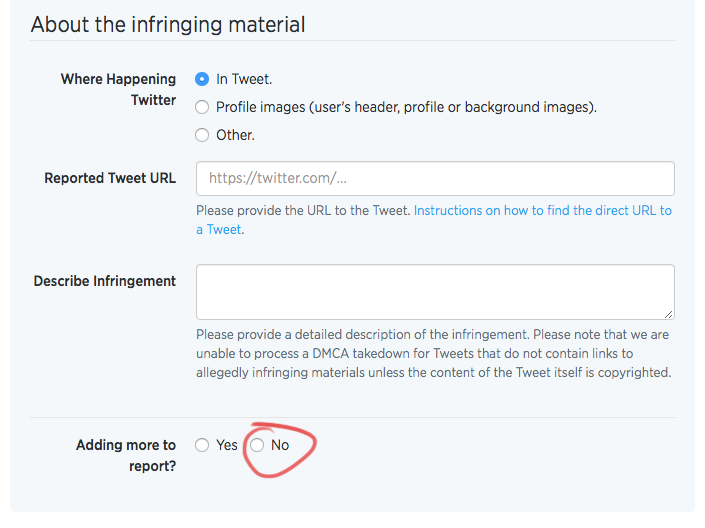Select the 'In Tweet.' radio button

pos(202,79)
